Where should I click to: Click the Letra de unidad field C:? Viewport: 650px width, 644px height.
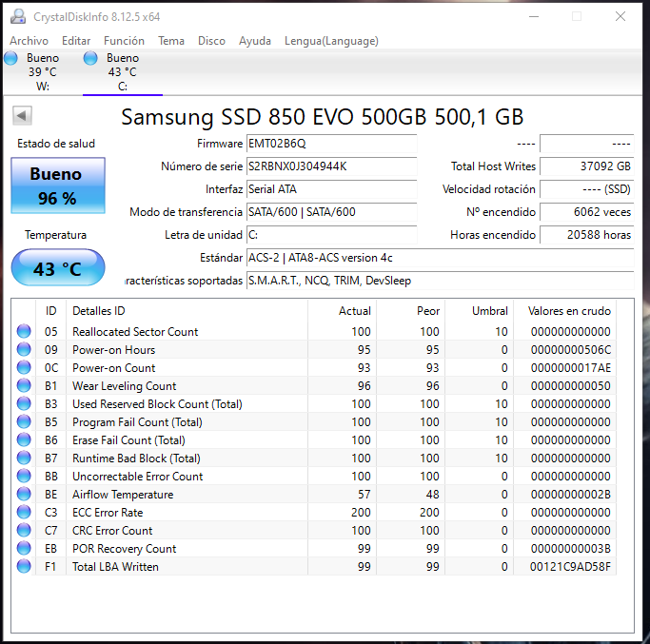[x=331, y=235]
